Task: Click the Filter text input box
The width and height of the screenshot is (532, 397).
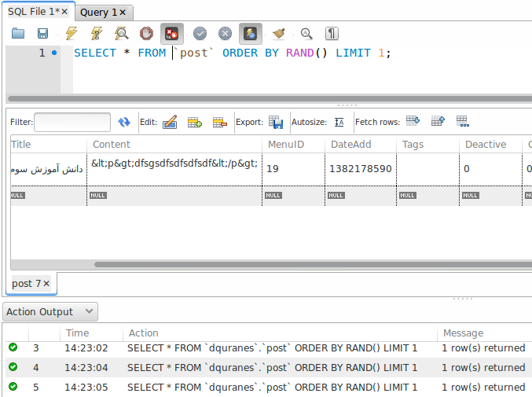Action: coord(72,122)
